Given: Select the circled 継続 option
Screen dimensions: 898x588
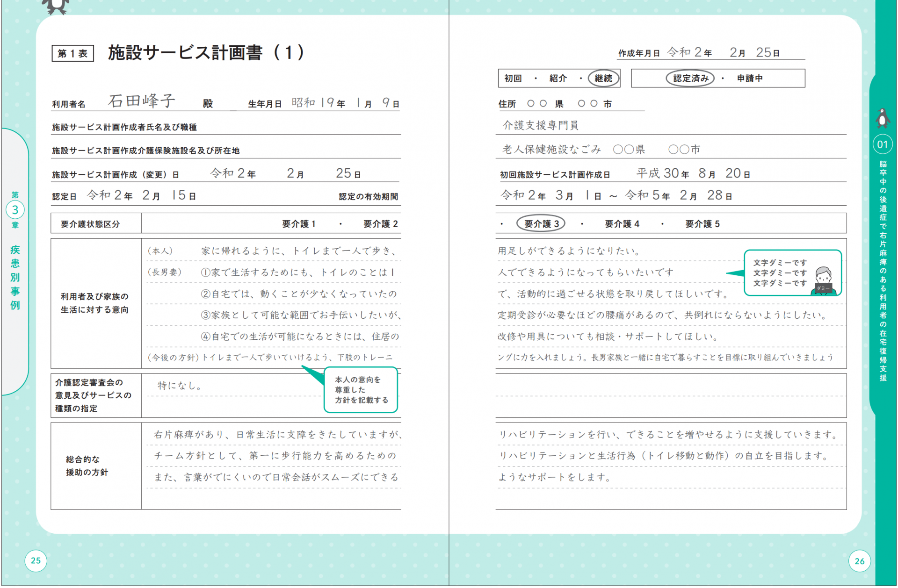Looking at the screenshot, I should (x=603, y=79).
